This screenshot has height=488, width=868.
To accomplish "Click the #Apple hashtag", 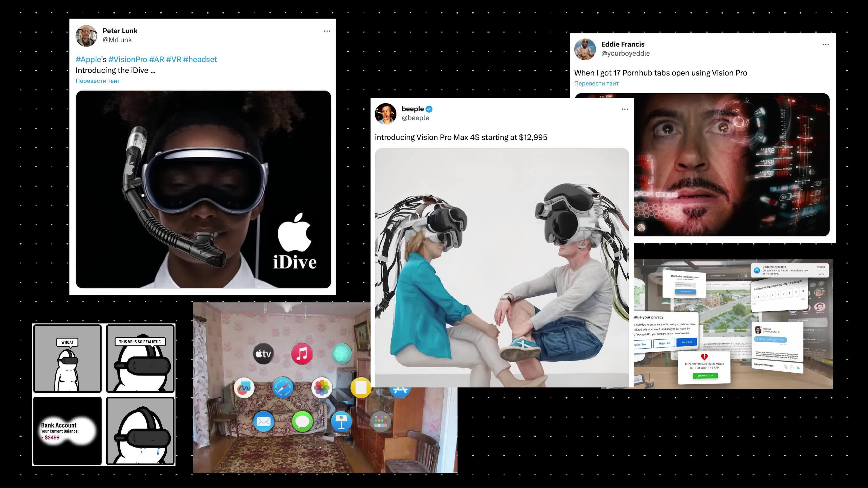I will (88, 59).
